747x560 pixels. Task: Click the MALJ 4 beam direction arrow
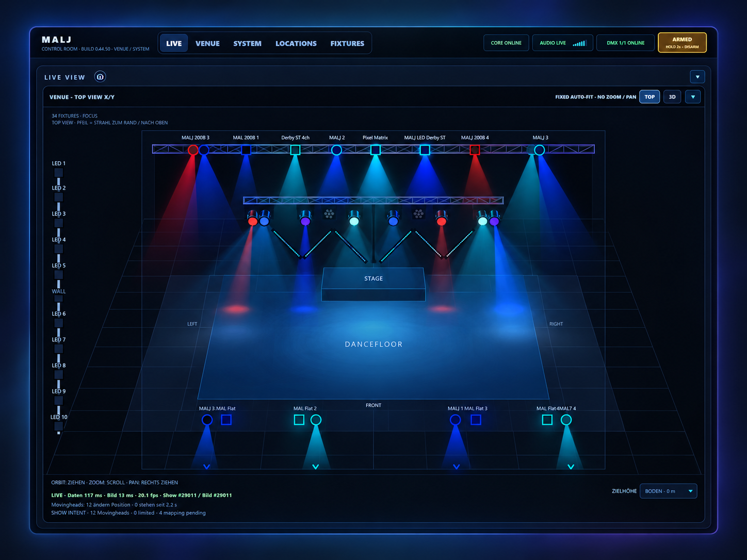tap(571, 467)
